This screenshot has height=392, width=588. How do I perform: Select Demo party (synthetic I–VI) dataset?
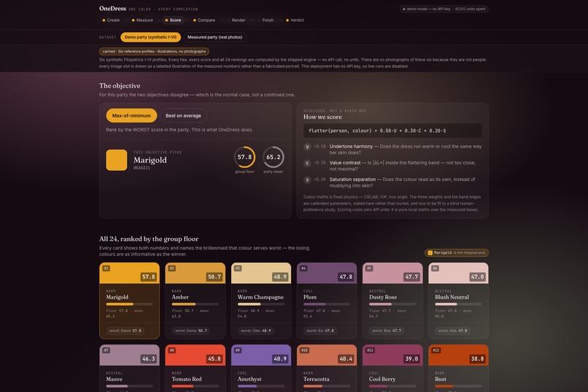[150, 37]
